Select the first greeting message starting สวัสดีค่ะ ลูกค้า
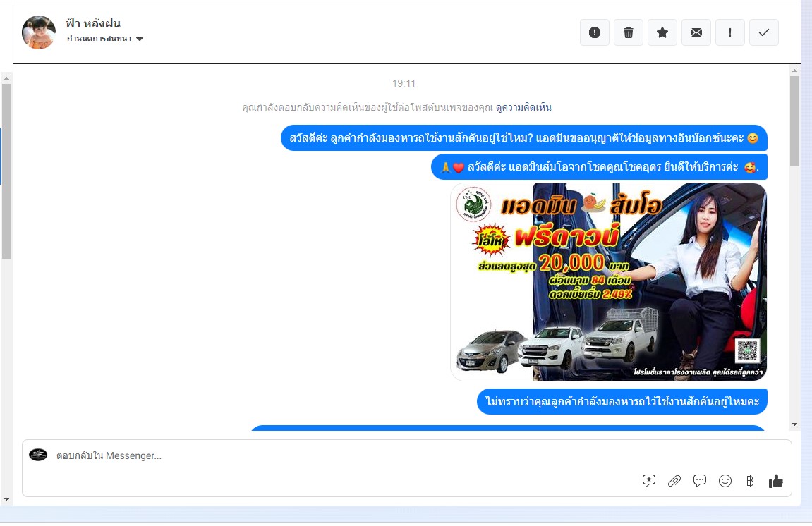812x526 pixels. point(524,138)
